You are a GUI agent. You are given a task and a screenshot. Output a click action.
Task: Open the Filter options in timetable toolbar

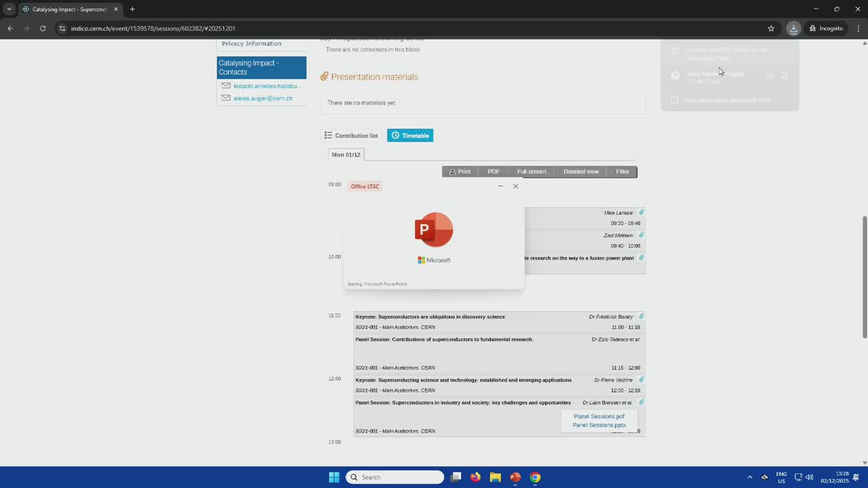click(x=623, y=171)
